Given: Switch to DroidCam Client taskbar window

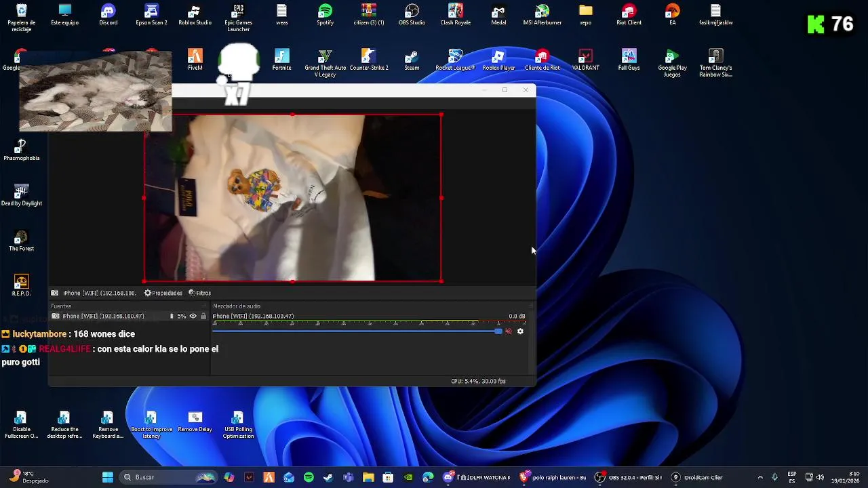Looking at the screenshot, I should click(697, 477).
